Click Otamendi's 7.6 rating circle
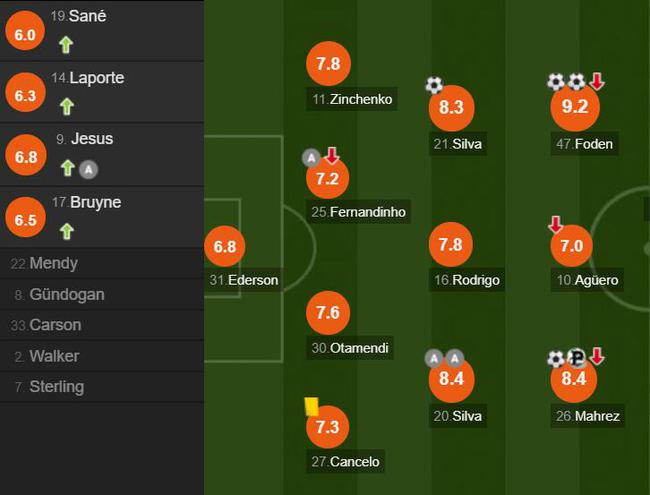Screen dimensions: 650x495 tap(327, 313)
